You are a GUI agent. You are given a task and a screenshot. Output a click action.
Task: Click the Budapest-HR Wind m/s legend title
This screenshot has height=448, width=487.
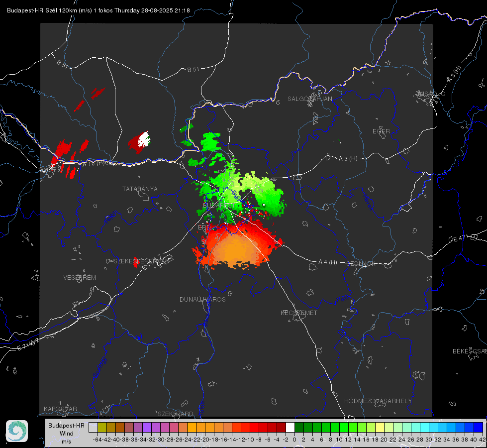click(x=67, y=434)
